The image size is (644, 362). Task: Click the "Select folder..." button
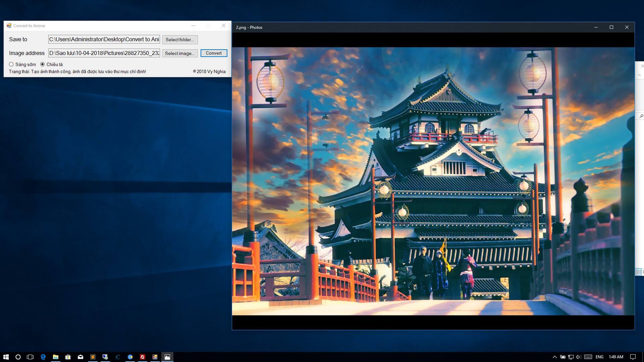180,40
